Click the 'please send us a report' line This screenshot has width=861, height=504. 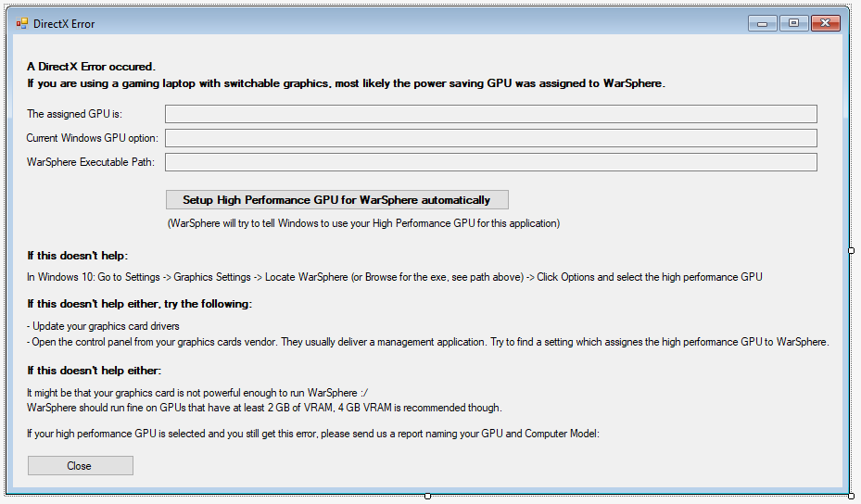(x=313, y=434)
